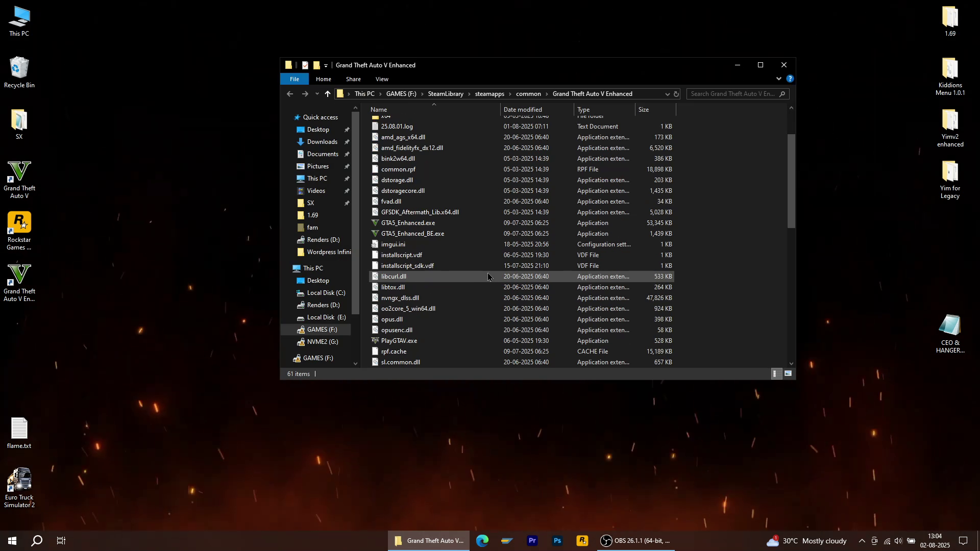Select the 1.69 folder on desktop
Screen dimensions: 980x551
click(950, 21)
